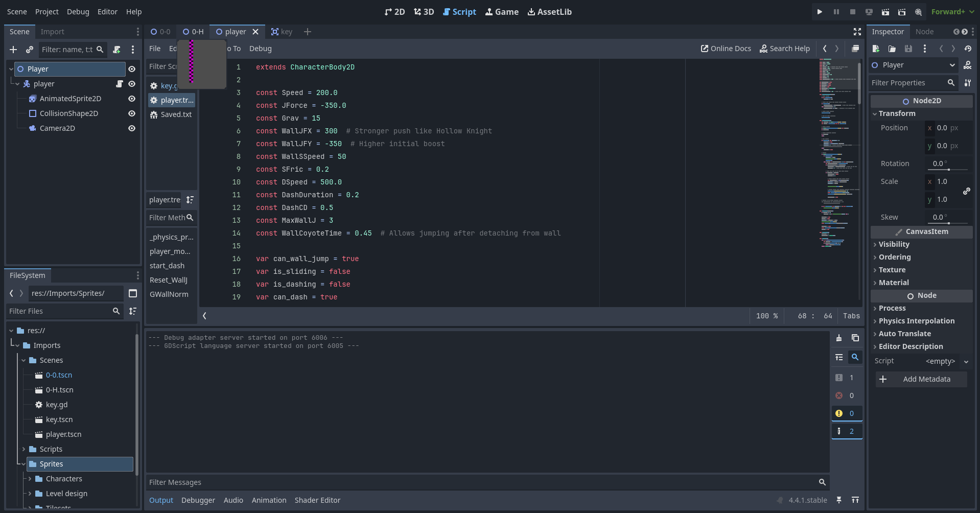Open the Debugger bottom panel tab
Viewport: 980px width, 513px height.
[198, 500]
